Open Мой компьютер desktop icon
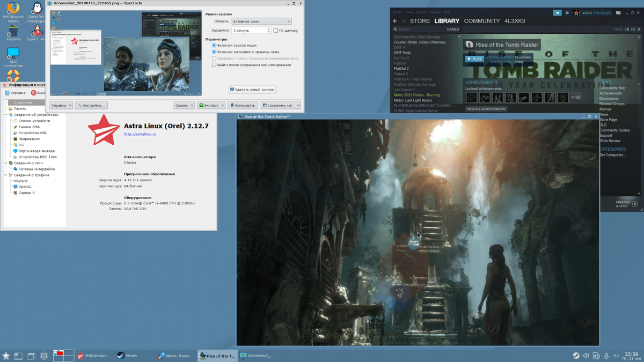 tap(13, 56)
